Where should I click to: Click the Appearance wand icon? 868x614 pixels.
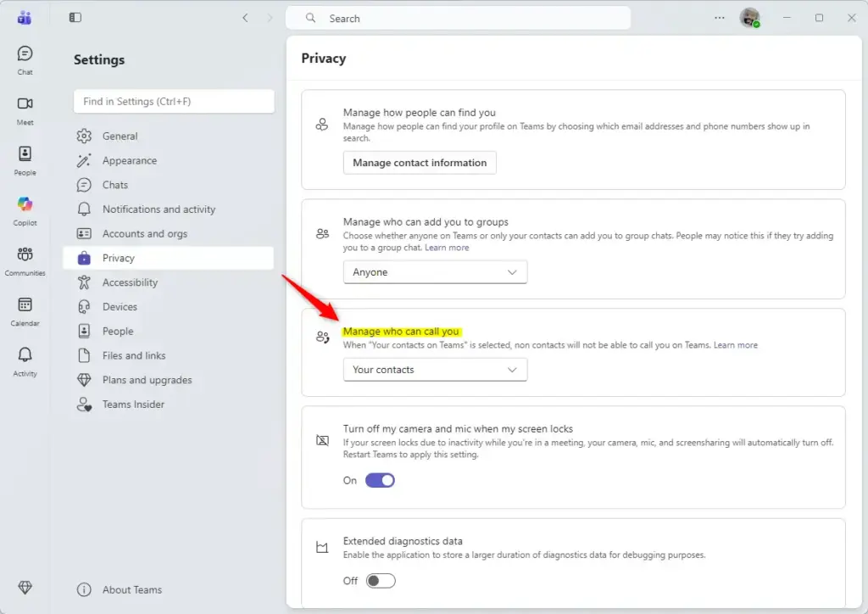84,160
